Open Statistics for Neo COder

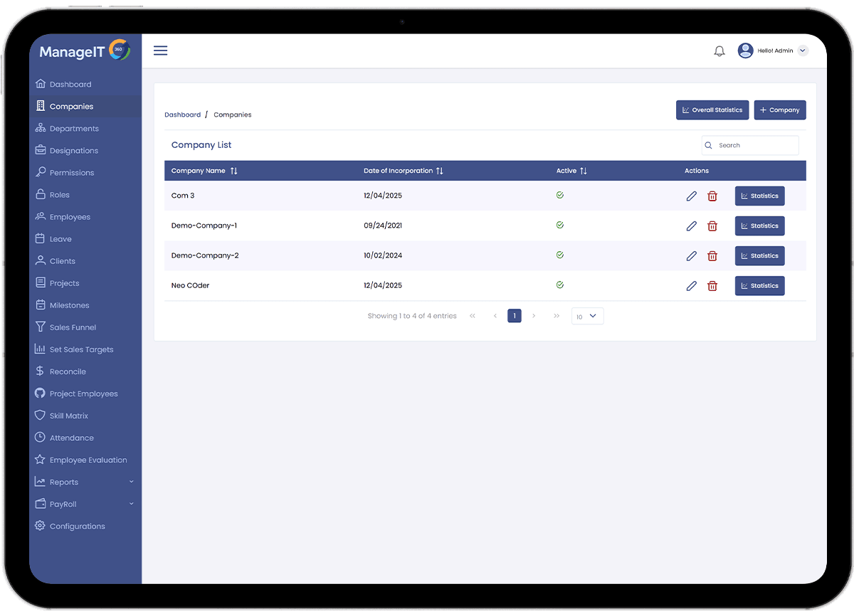[x=760, y=286]
